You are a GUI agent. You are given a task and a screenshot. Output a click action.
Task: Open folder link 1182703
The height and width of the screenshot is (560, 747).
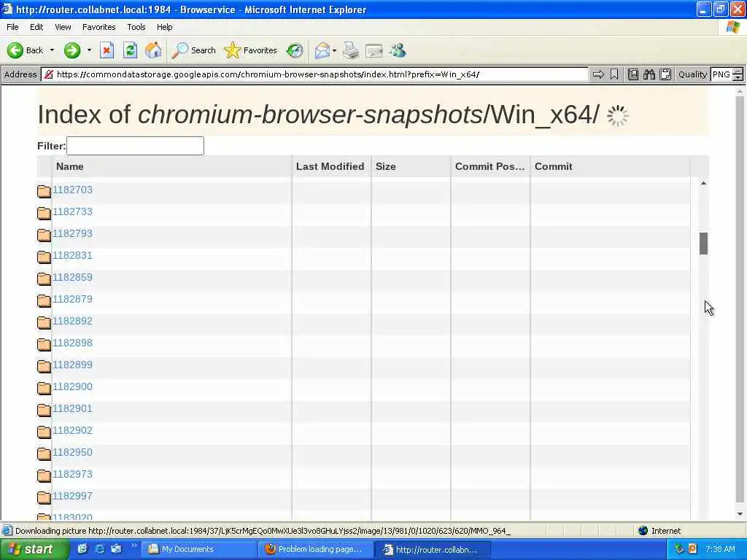(x=72, y=190)
